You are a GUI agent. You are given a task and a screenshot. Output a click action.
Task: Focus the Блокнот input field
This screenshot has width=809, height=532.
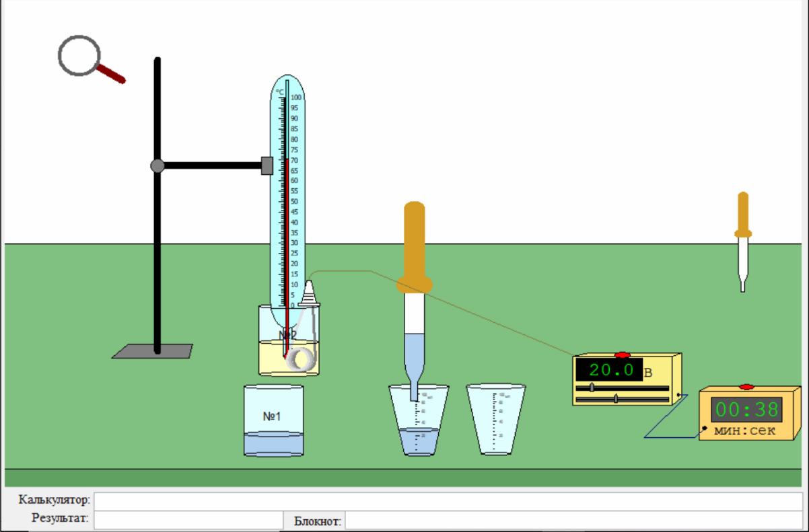[x=574, y=520]
